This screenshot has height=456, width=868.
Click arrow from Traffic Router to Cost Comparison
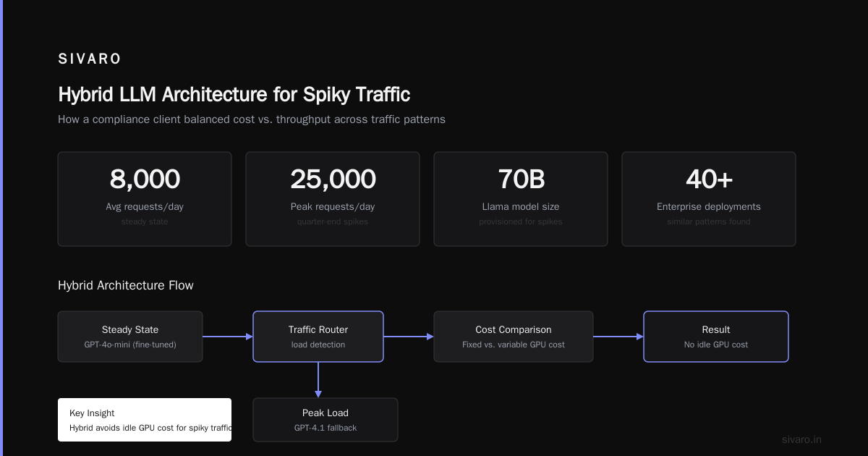point(409,337)
